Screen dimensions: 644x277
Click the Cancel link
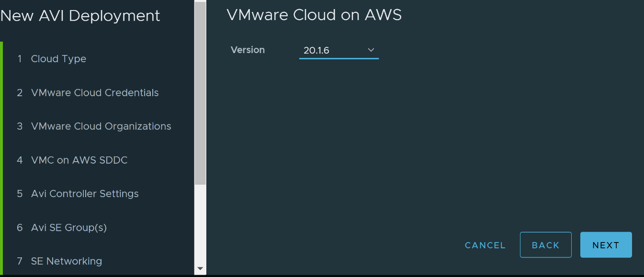[485, 245]
